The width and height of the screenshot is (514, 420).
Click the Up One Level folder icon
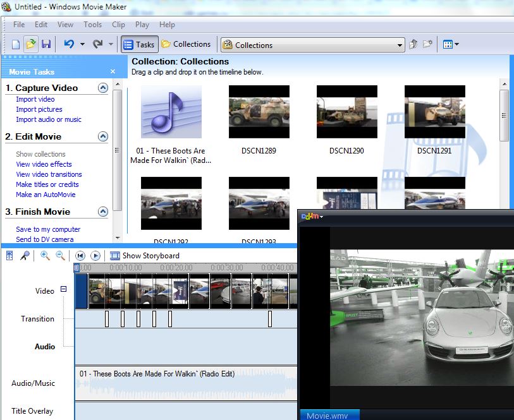[x=413, y=45]
